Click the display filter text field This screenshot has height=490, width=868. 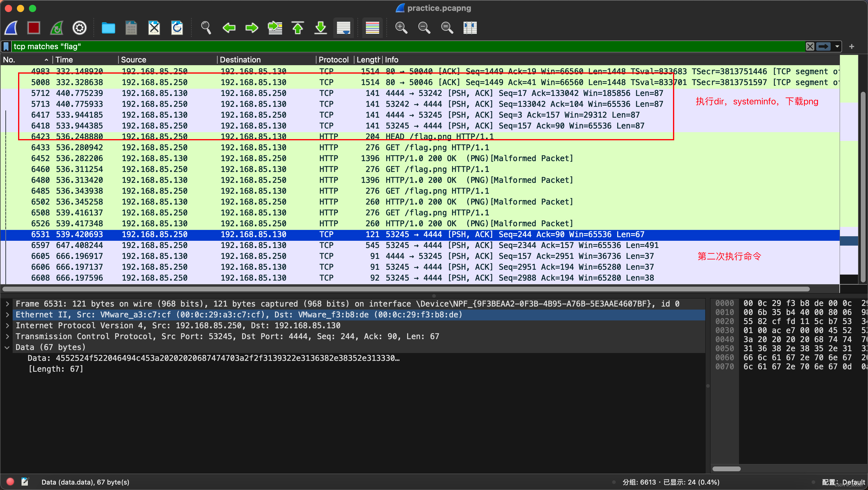404,46
